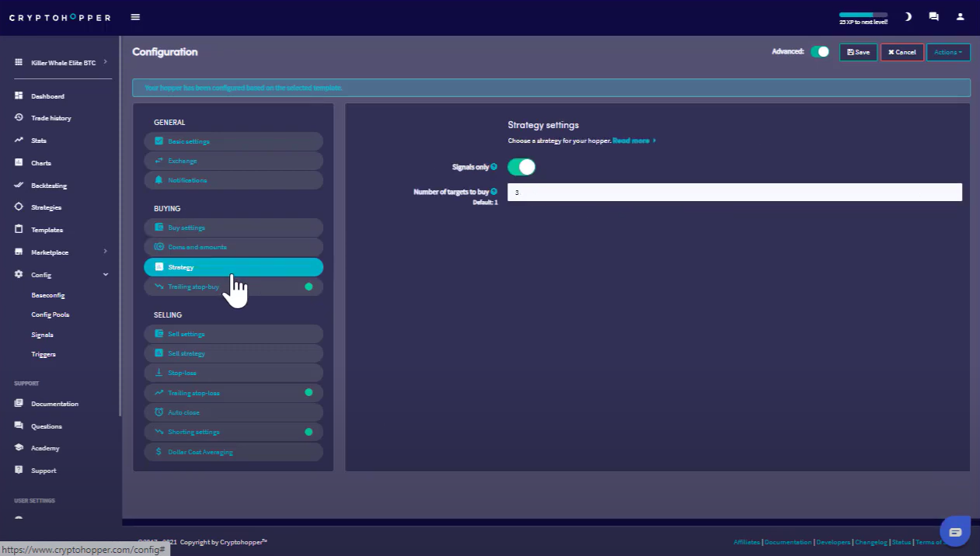980x556 pixels.
Task: Open live chat support bubble
Action: [955, 532]
